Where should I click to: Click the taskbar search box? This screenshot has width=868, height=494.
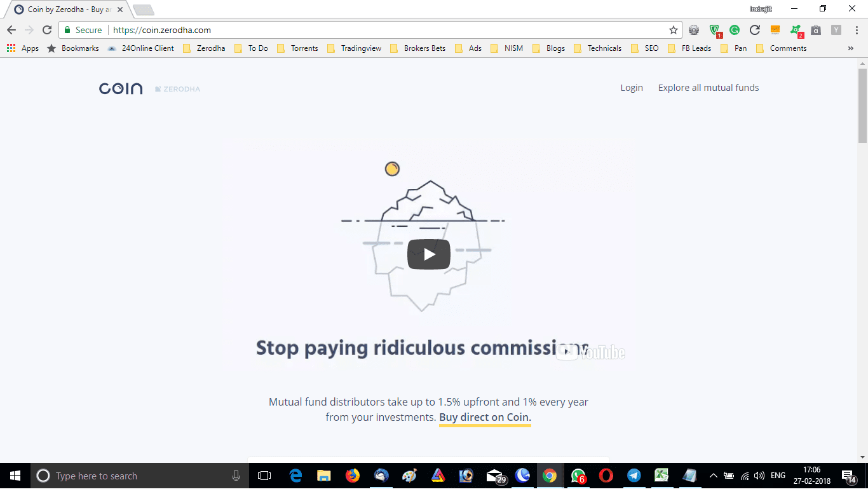click(140, 476)
